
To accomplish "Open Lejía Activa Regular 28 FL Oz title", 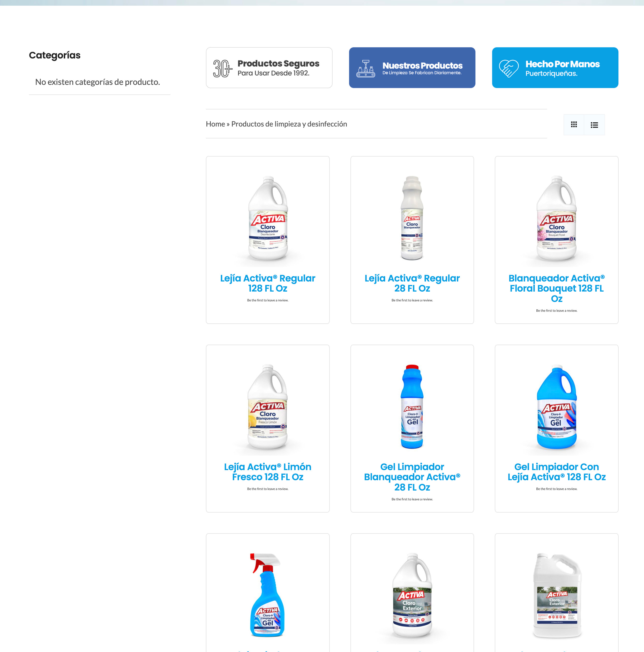I will [412, 283].
